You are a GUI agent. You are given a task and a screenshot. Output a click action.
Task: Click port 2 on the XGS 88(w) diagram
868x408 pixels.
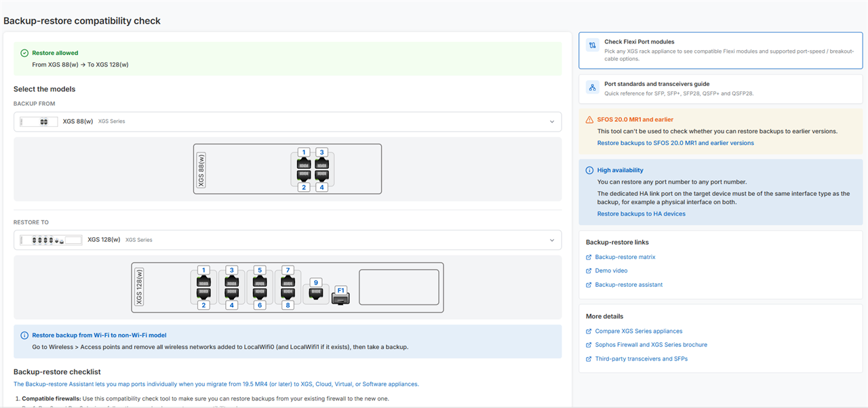pos(304,180)
